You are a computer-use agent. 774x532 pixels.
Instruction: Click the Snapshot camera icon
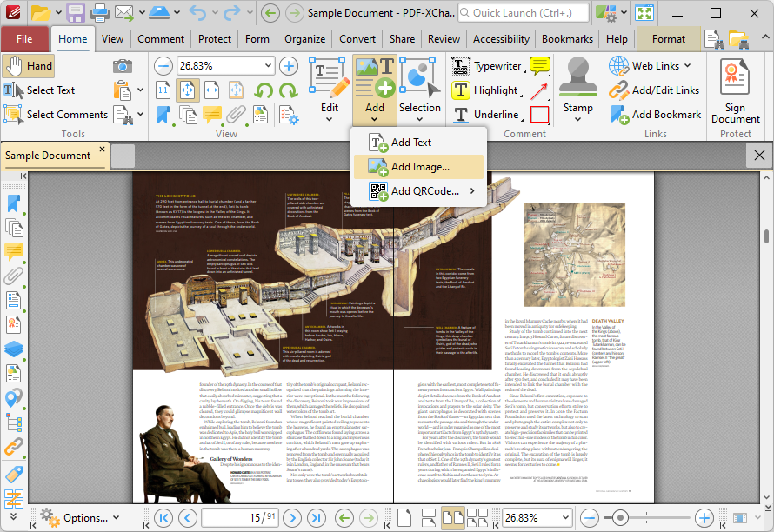click(122, 66)
